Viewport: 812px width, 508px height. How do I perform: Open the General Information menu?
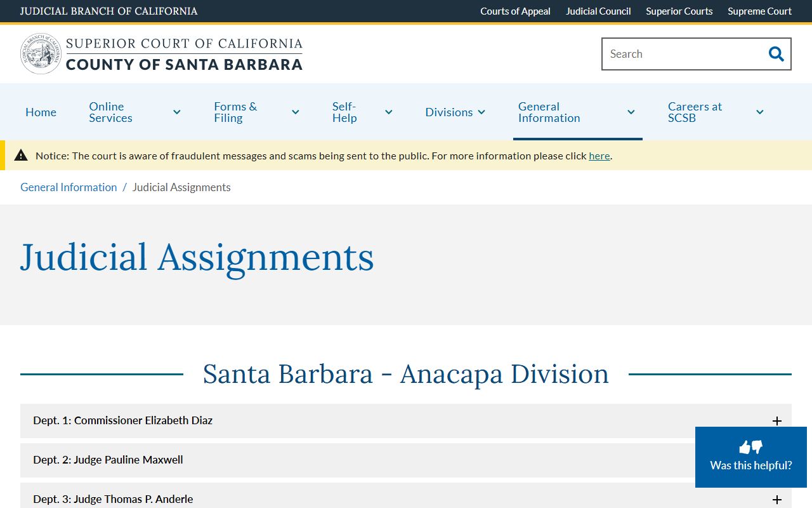pos(549,112)
